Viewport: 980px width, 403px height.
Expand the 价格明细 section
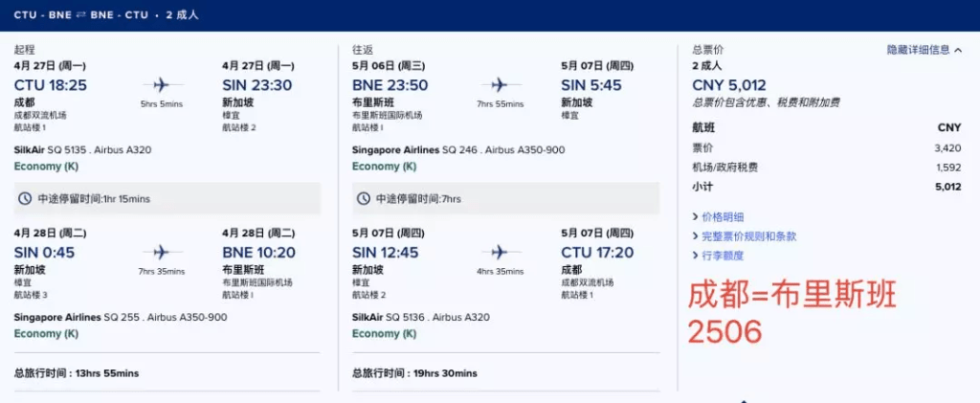pyautogui.click(x=723, y=217)
